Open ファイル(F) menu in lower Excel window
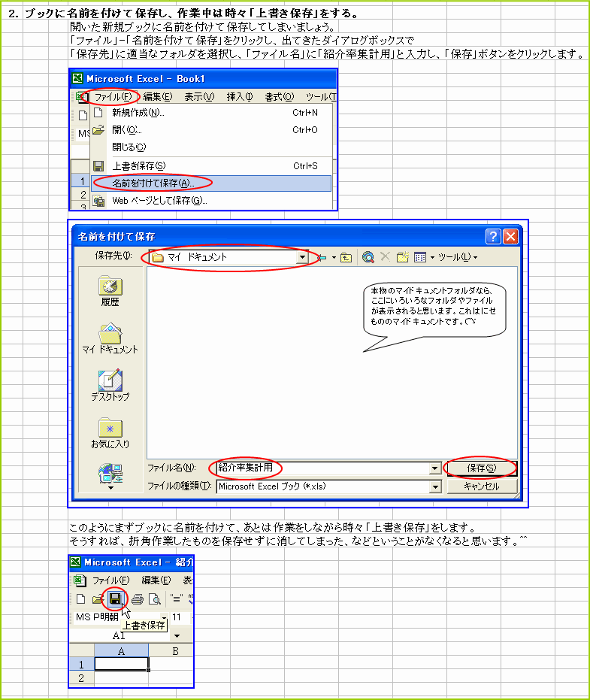Viewport: 590px width, 700px height. point(110,580)
